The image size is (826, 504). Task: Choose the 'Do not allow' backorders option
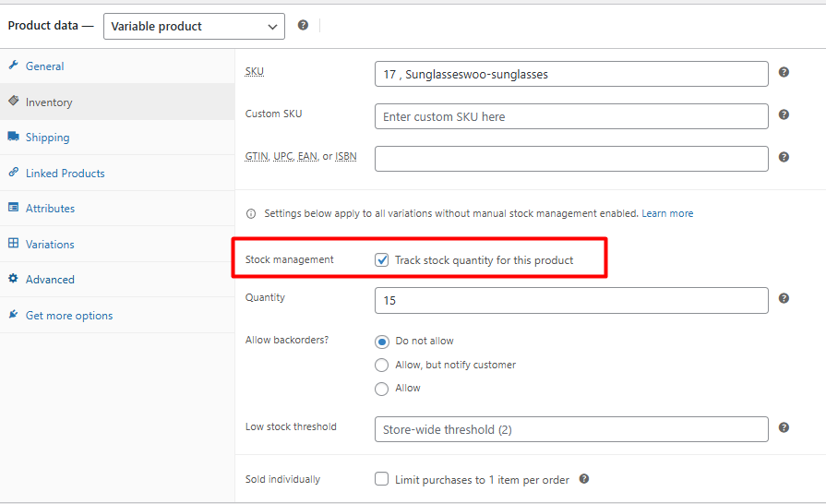[x=382, y=341]
